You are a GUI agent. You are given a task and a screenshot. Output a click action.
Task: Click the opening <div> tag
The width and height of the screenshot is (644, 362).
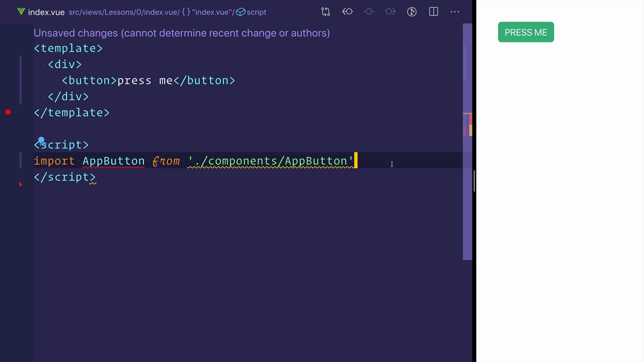click(65, 64)
